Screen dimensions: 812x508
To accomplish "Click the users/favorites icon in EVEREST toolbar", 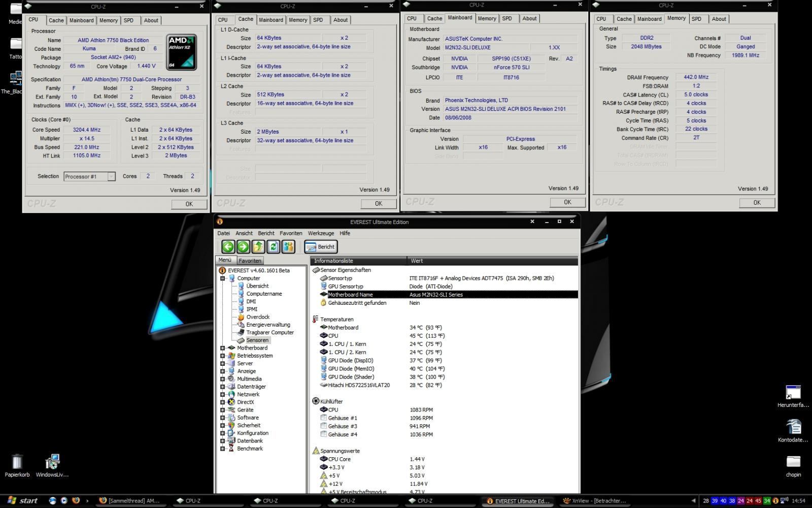I will pos(289,247).
